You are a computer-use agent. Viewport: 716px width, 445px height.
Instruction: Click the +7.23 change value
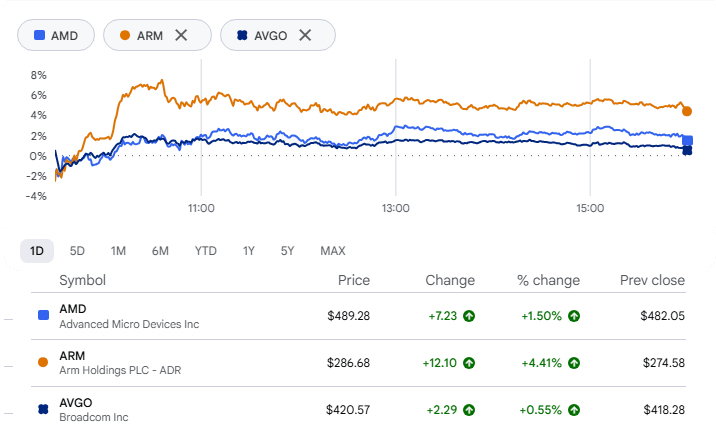[442, 316]
